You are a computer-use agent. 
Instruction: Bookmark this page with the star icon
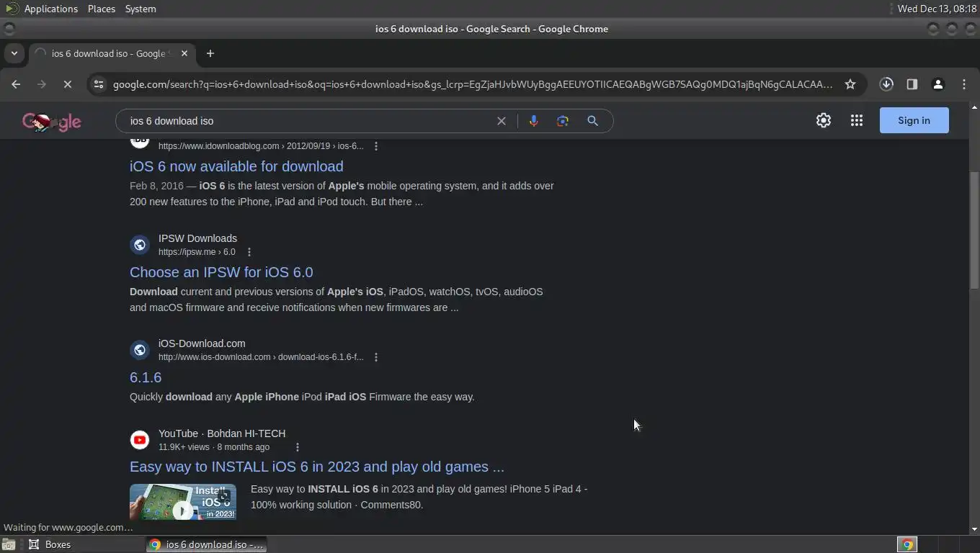tap(850, 84)
